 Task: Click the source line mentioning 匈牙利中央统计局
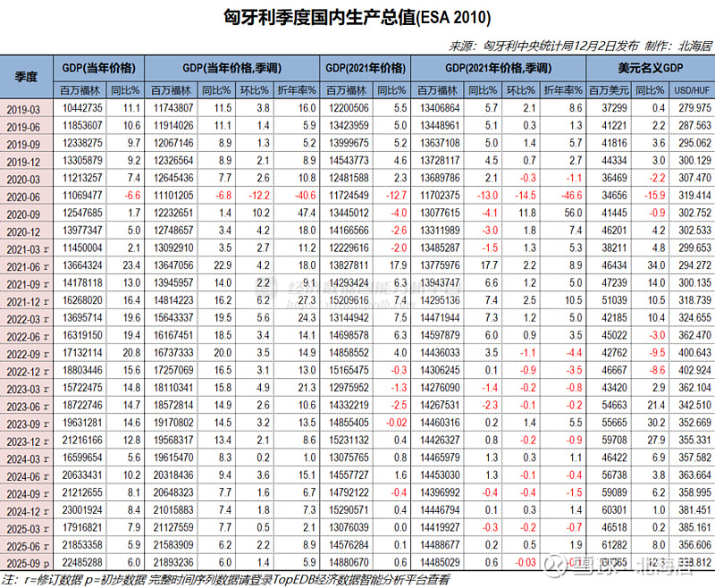coord(580,46)
